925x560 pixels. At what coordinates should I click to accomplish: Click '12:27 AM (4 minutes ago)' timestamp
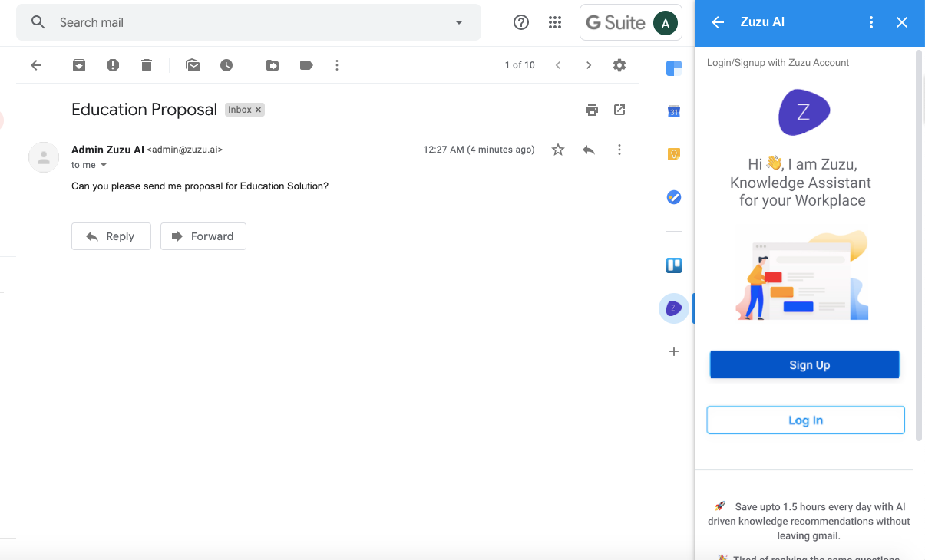(x=479, y=150)
